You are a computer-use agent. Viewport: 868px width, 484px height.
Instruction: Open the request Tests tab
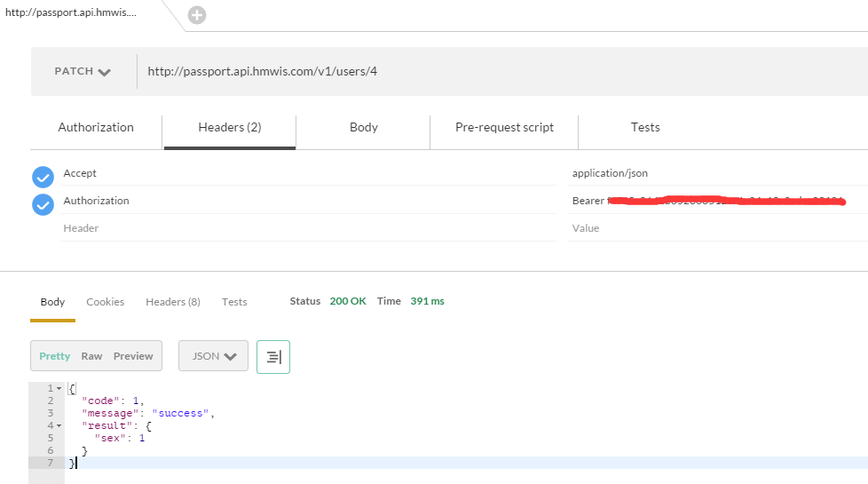[645, 128]
